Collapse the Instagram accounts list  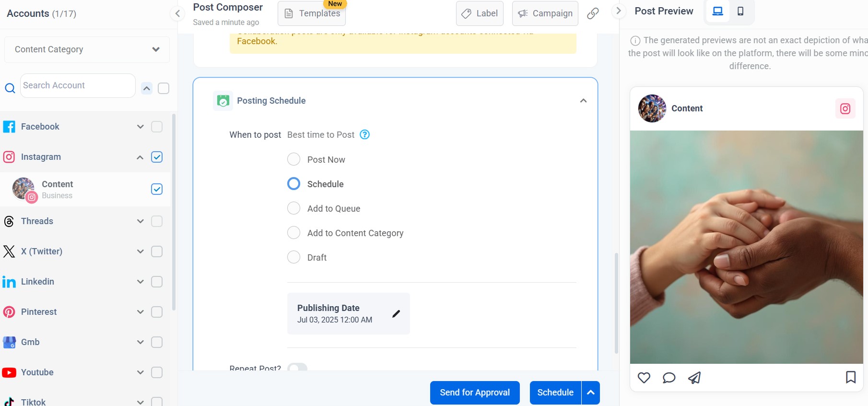click(x=140, y=157)
